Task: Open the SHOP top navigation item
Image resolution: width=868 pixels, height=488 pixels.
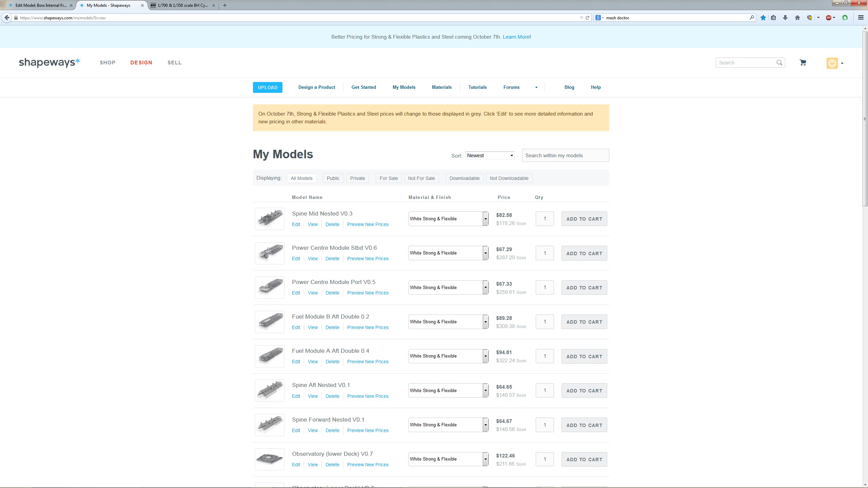Action: click(107, 63)
